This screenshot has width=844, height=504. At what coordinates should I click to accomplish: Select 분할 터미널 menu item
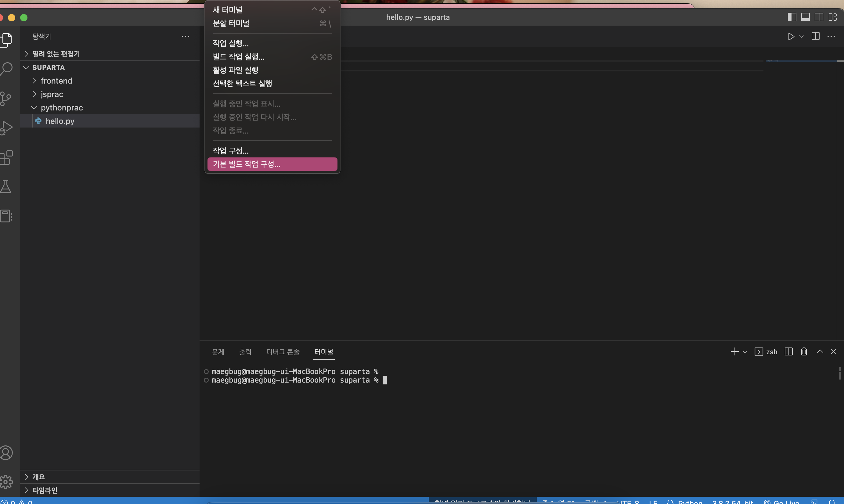tap(272, 23)
